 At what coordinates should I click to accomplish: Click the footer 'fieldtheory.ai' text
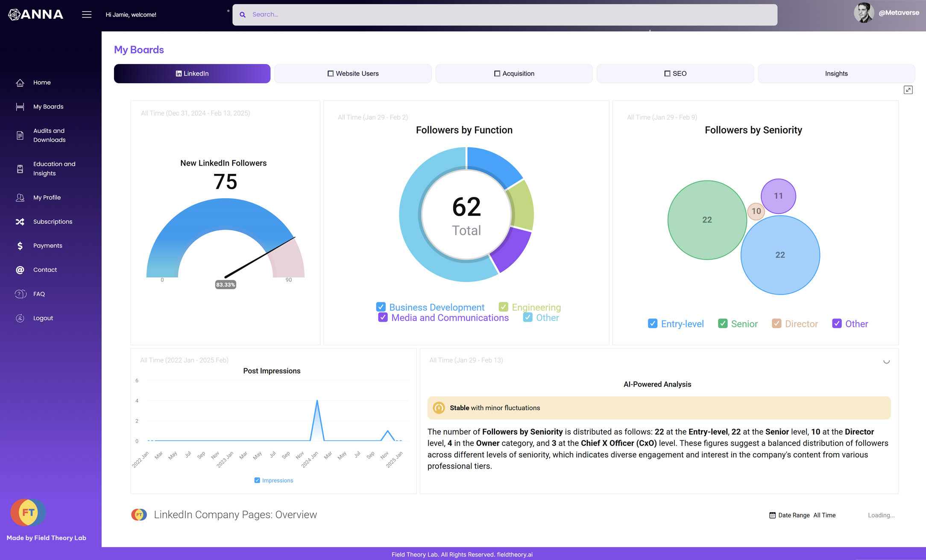click(x=515, y=554)
